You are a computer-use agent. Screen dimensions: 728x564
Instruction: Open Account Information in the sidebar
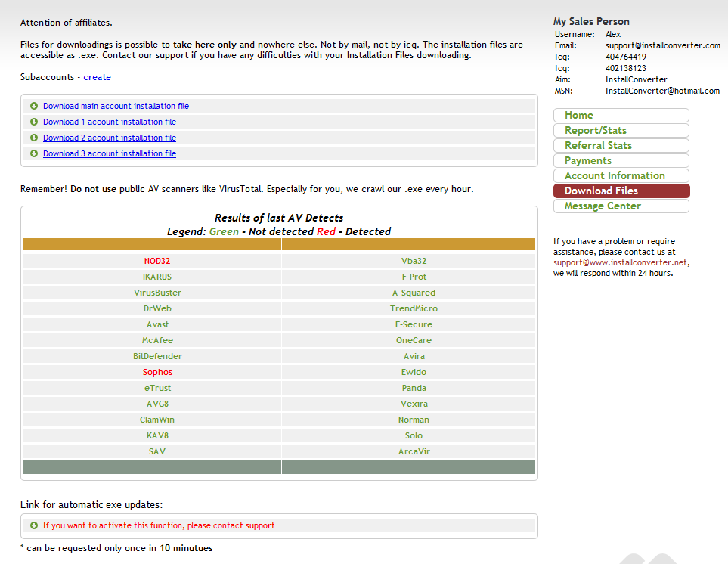[x=621, y=175]
